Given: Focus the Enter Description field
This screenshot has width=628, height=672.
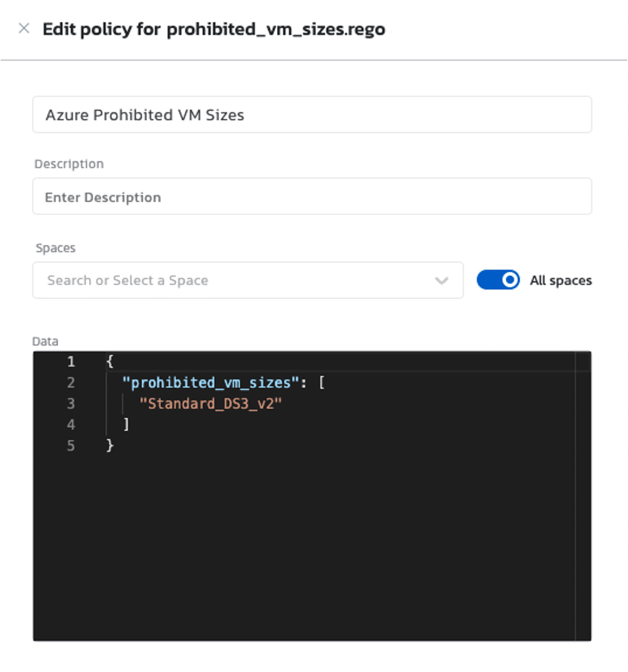Looking at the screenshot, I should (311, 197).
